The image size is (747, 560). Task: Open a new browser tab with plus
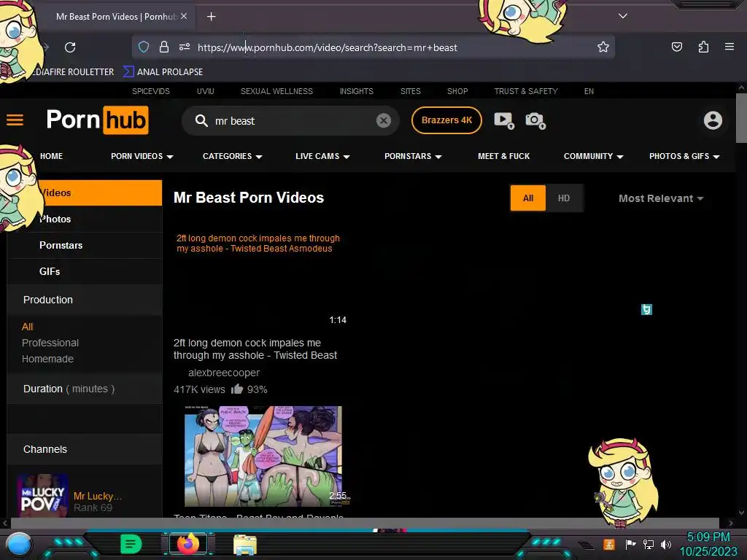click(x=211, y=17)
